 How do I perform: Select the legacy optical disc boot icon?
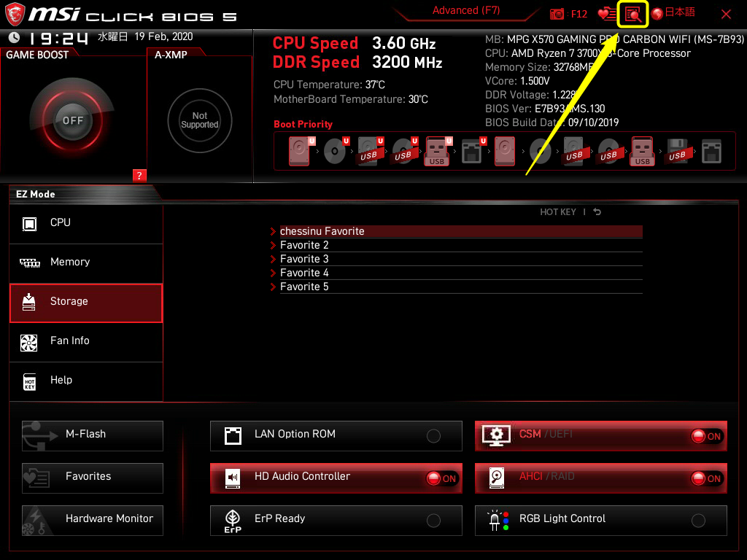[x=541, y=152]
